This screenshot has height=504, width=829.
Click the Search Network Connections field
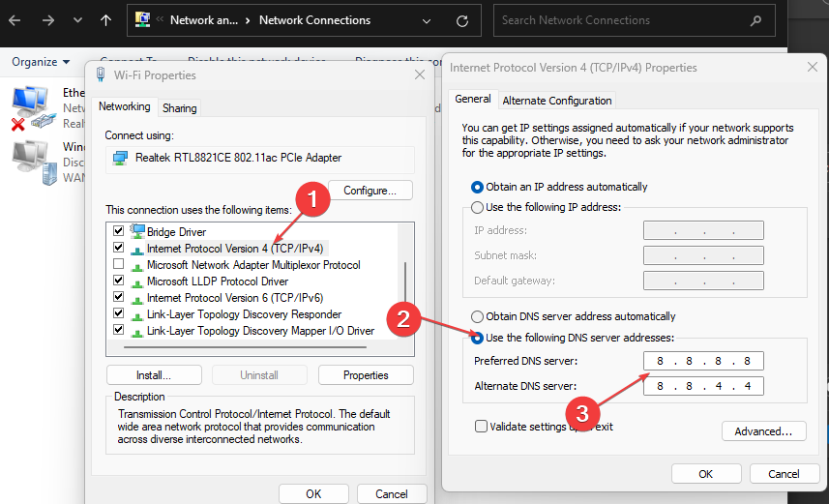pyautogui.click(x=634, y=20)
